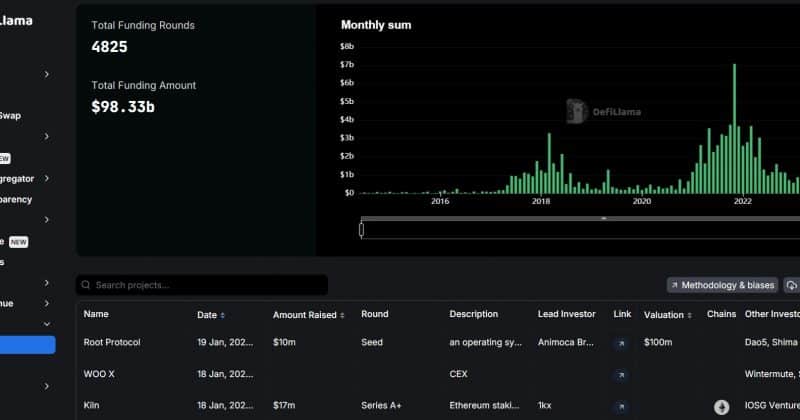Expand the first sidebar chevron below logo
800x420 pixels.
46,75
